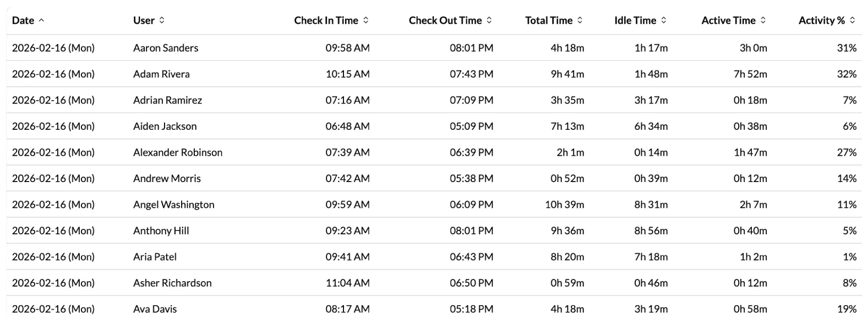Toggle descending sort on Activity %
The height and width of the screenshot is (330, 868).
(852, 20)
